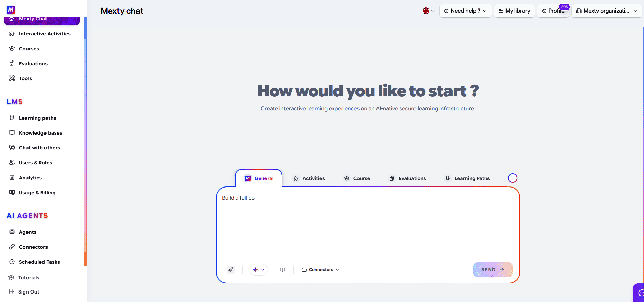Open the AI sparkle model selector
Image resolution: width=644 pixels, height=302 pixels.
[259, 270]
